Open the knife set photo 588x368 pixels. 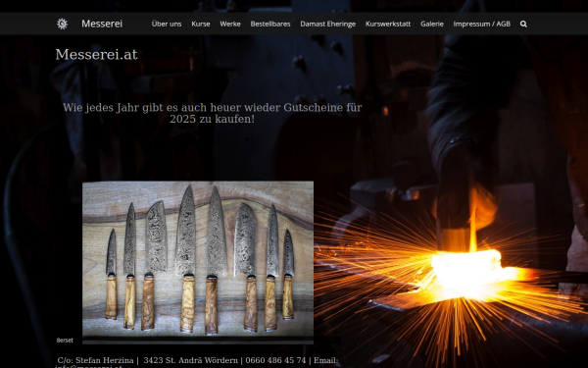click(198, 262)
